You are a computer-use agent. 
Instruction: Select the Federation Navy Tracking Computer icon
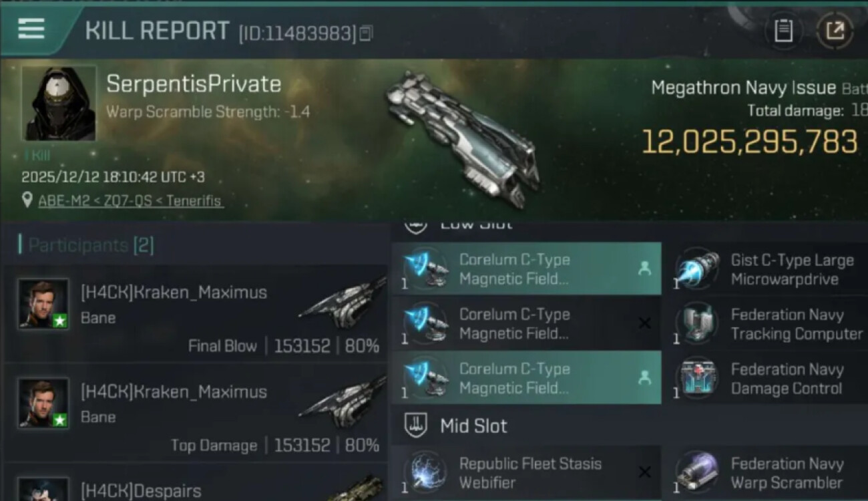(x=696, y=324)
